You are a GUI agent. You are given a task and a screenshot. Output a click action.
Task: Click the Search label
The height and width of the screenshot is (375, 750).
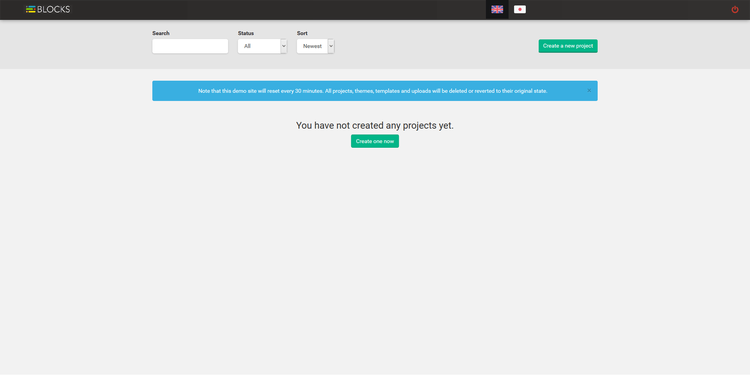pos(161,33)
